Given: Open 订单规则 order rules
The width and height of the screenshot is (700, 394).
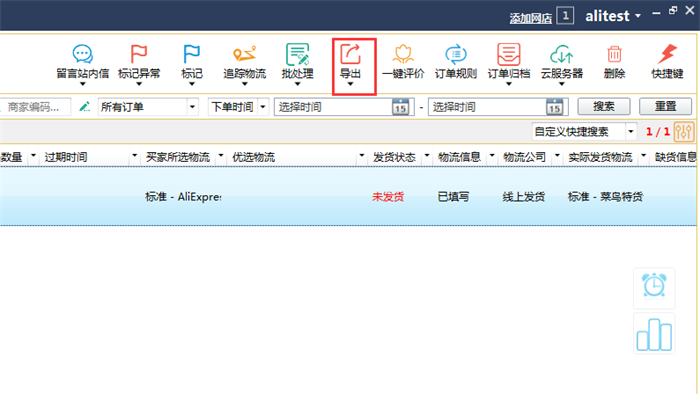Looking at the screenshot, I should pyautogui.click(x=456, y=54).
